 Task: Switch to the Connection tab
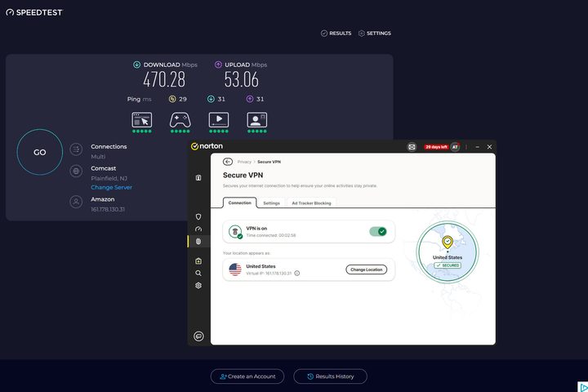coord(239,203)
